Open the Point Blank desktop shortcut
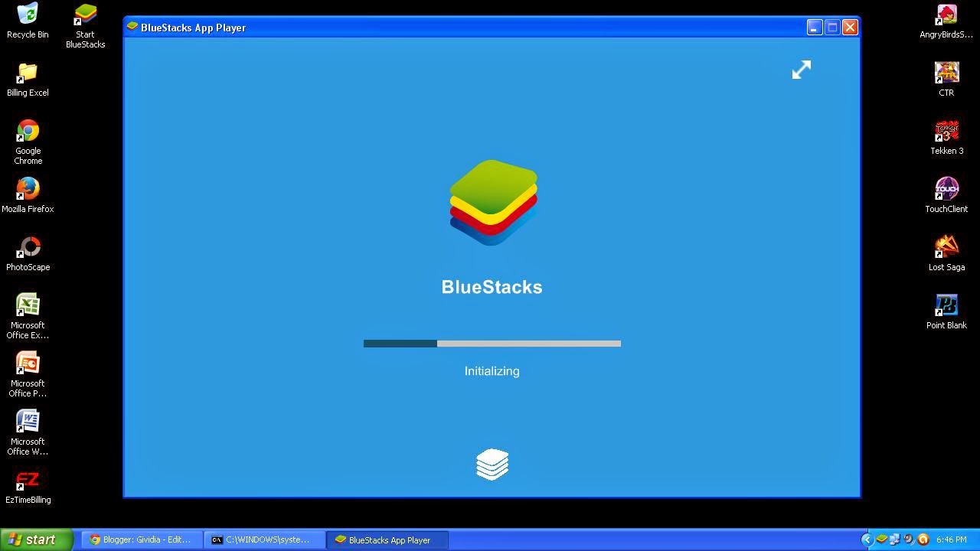Image resolution: width=980 pixels, height=551 pixels. point(946,311)
